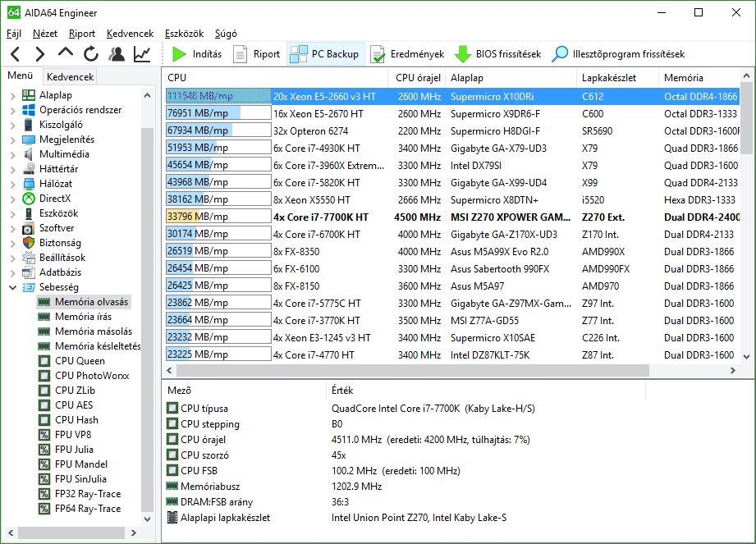Sort by CPU órajel column header
The height and width of the screenshot is (544, 756).
point(418,78)
